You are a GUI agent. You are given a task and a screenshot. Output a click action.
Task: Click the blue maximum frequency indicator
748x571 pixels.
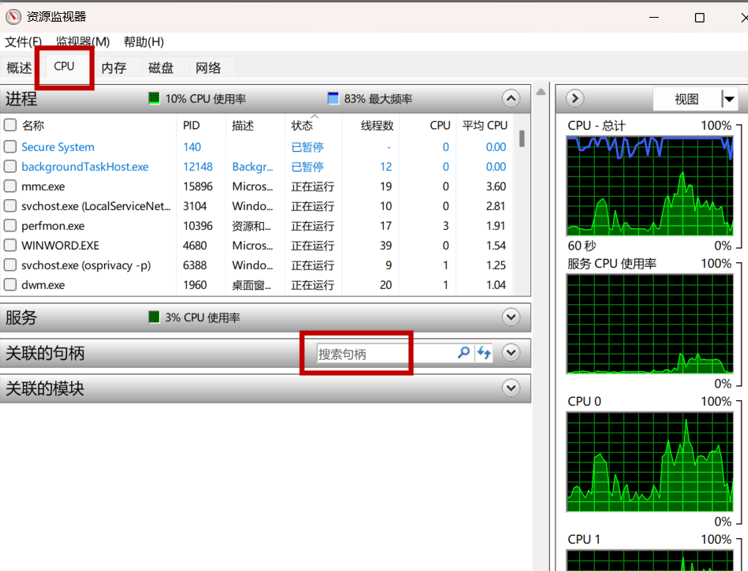(x=333, y=99)
